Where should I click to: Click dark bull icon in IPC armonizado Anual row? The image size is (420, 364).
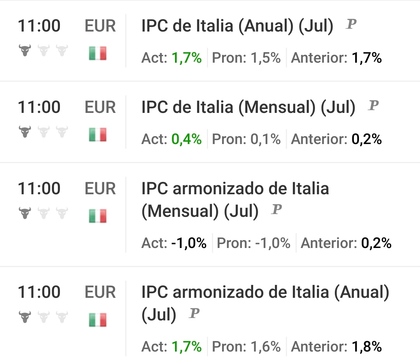point(25,317)
